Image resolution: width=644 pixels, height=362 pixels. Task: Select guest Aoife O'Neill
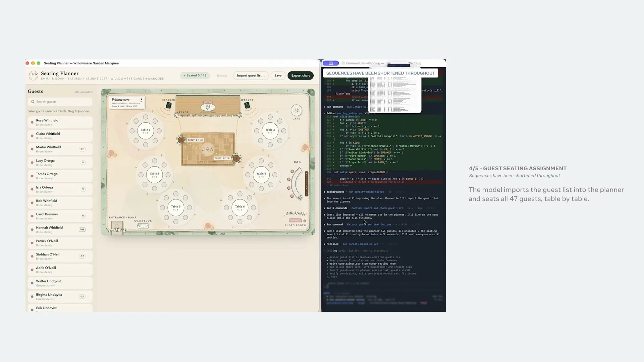click(x=60, y=270)
